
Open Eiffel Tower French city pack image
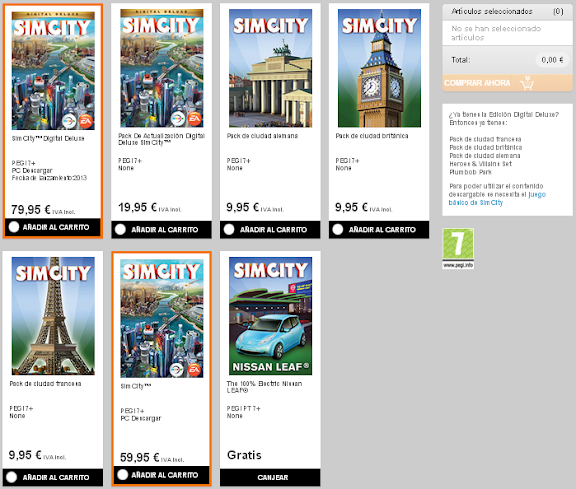pyautogui.click(x=53, y=316)
